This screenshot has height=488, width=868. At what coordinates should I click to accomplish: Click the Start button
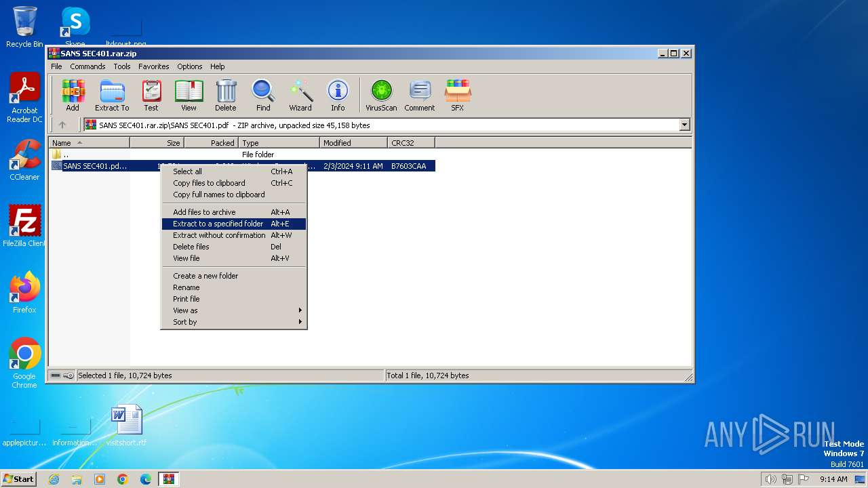pyautogui.click(x=18, y=479)
